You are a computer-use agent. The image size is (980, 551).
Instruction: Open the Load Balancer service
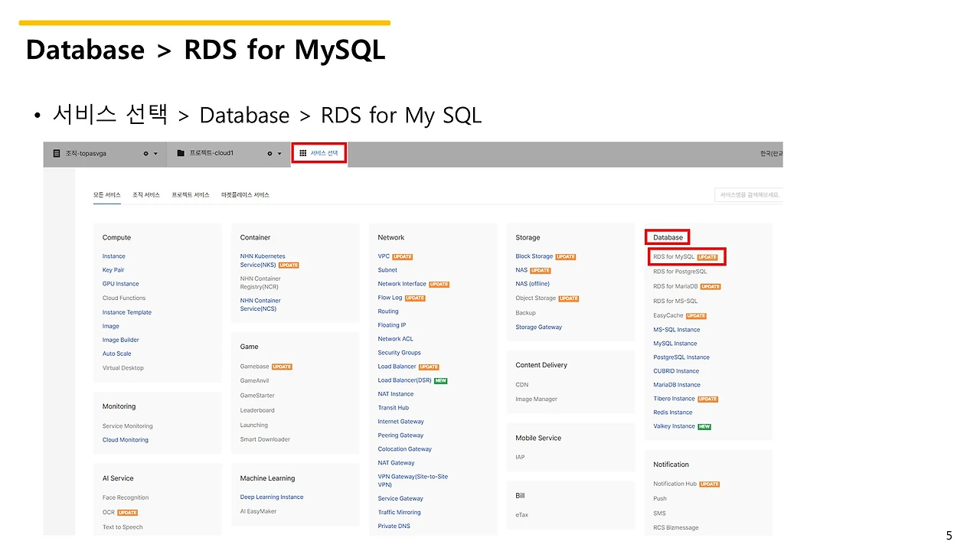pyautogui.click(x=397, y=367)
